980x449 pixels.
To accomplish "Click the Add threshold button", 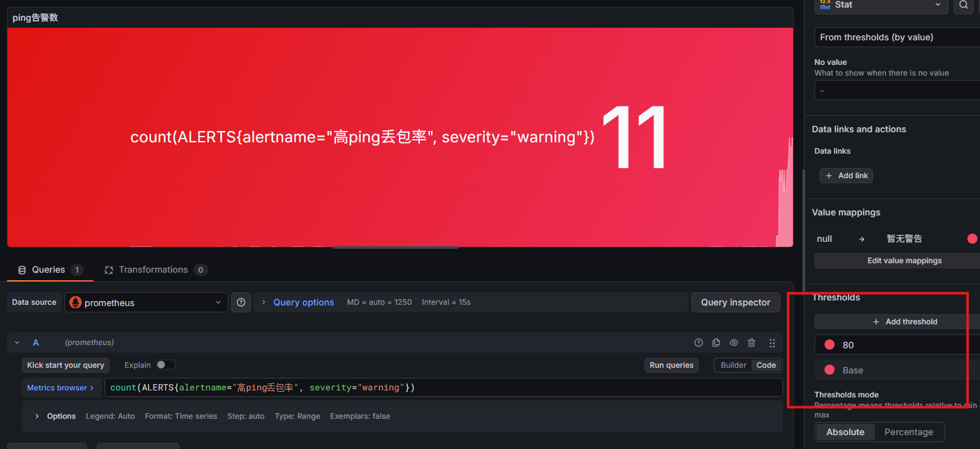I will click(904, 322).
